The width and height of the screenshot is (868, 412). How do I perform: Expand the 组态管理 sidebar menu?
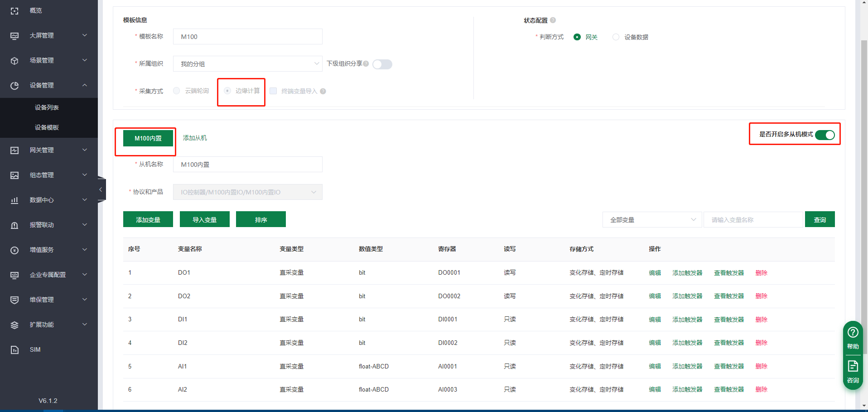[48, 175]
